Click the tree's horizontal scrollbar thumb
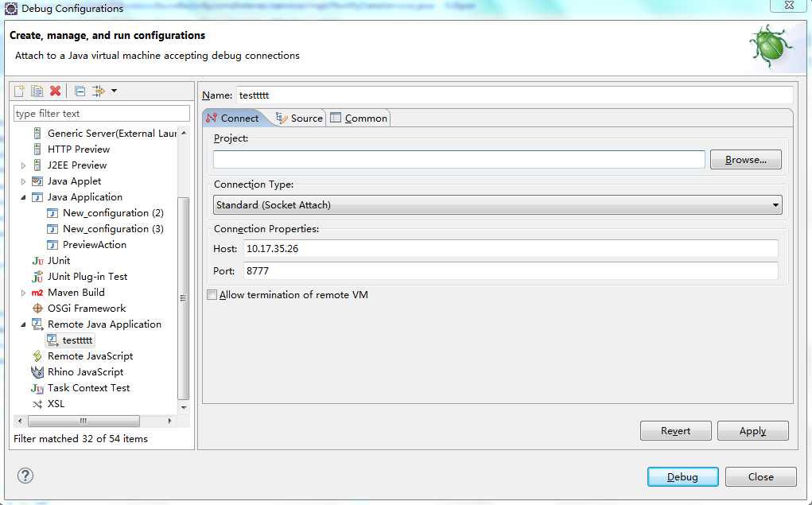Viewport: 812px width, 505px height. [x=84, y=421]
